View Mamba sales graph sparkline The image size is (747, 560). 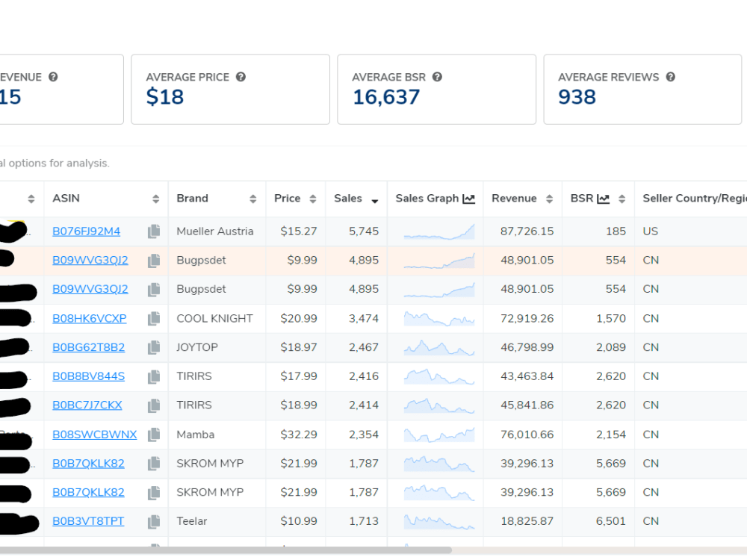tap(438, 435)
